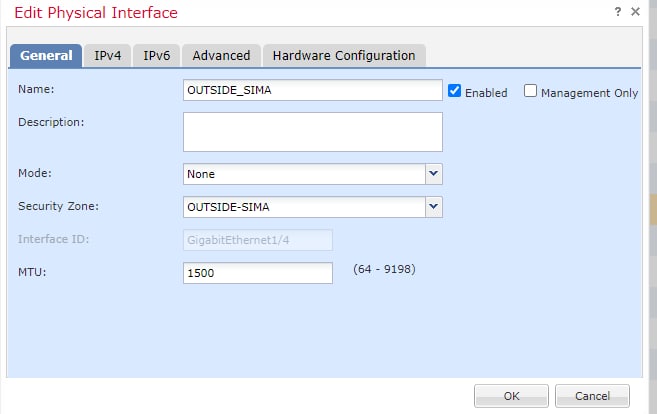Screen dimensions: 657x414
Task: Focus the empty Description text area
Action: coord(313,132)
